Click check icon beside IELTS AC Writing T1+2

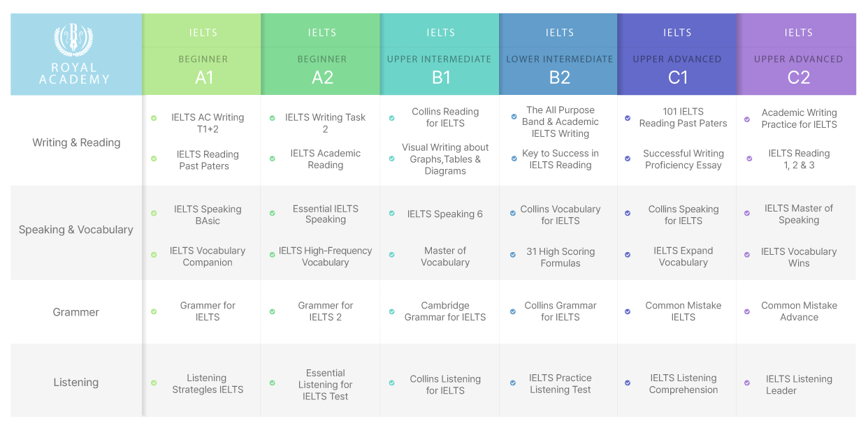click(154, 118)
